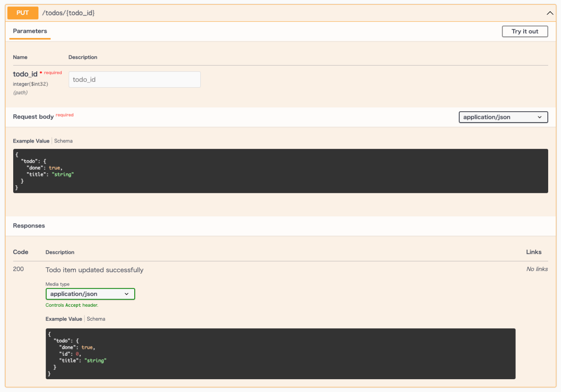Open the response Media type dropdown
Screen dimensions: 561x392
pyautogui.click(x=90, y=294)
